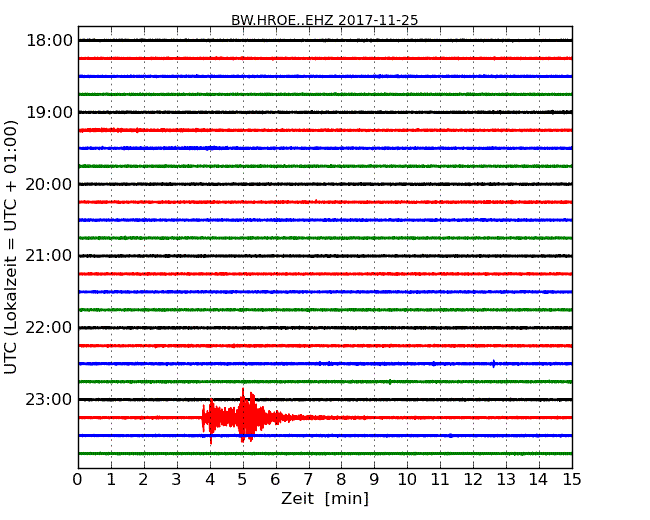Click the small green blip near minute 9.5
This screenshot has width=650, height=520.
coord(390,381)
